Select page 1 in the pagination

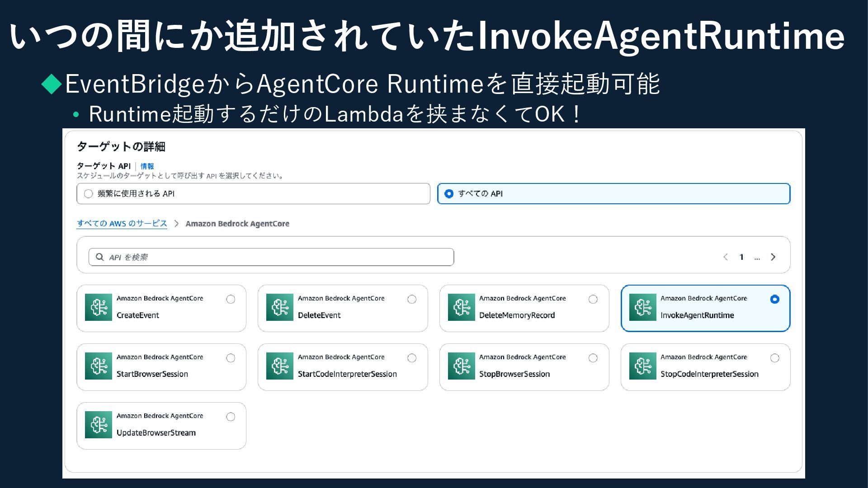coord(741,257)
